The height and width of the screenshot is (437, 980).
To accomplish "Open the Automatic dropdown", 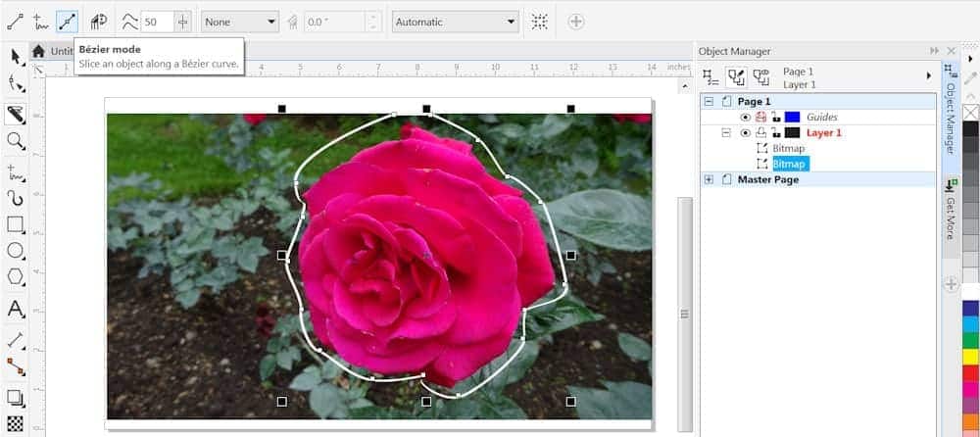I will pos(455,22).
